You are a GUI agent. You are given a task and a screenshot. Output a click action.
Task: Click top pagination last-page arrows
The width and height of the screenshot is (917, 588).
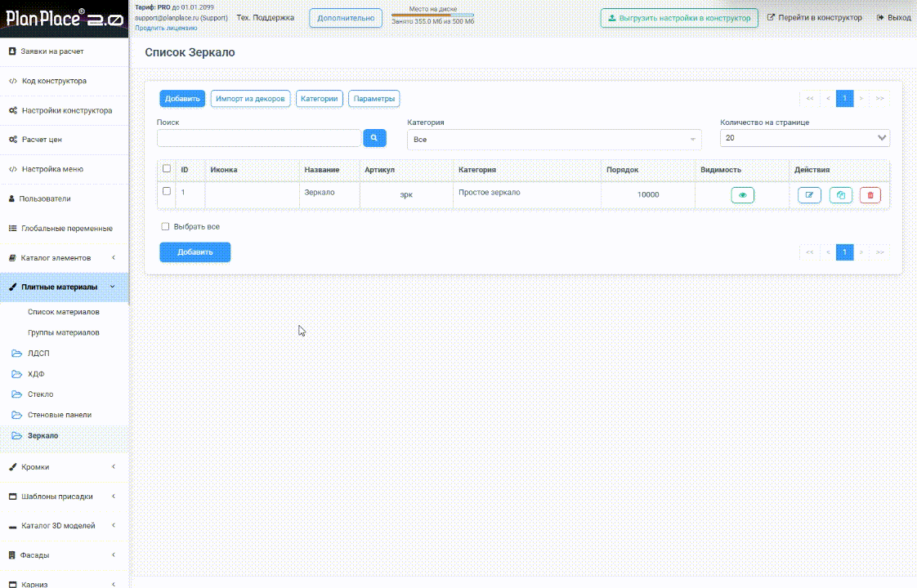click(879, 98)
